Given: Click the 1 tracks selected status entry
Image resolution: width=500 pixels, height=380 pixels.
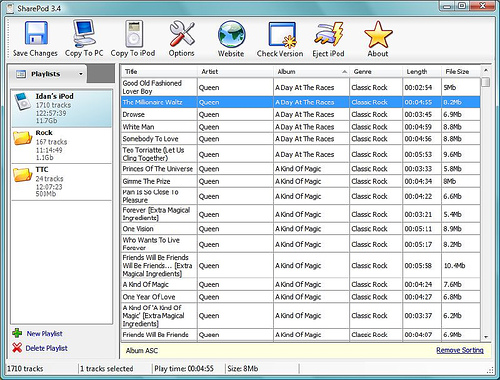Looking at the screenshot, I should click(x=107, y=369).
